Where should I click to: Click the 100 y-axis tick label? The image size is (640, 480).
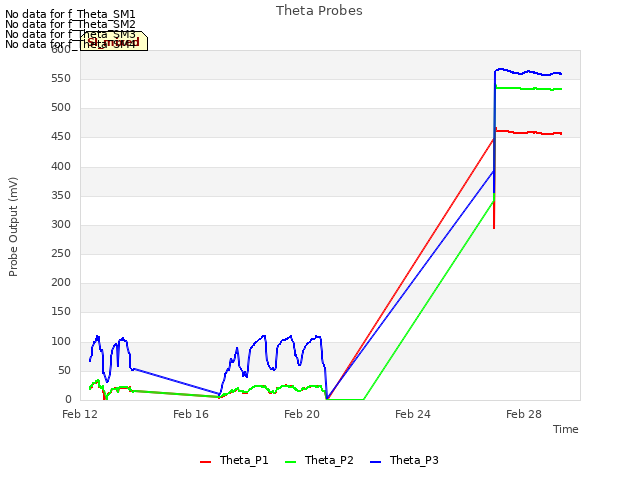61,341
